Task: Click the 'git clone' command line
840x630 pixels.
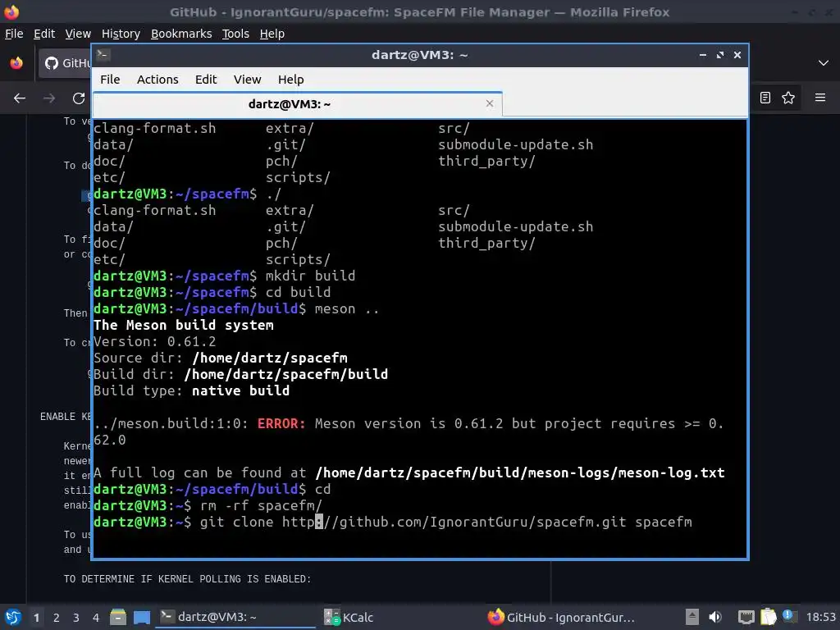Action: (445, 522)
